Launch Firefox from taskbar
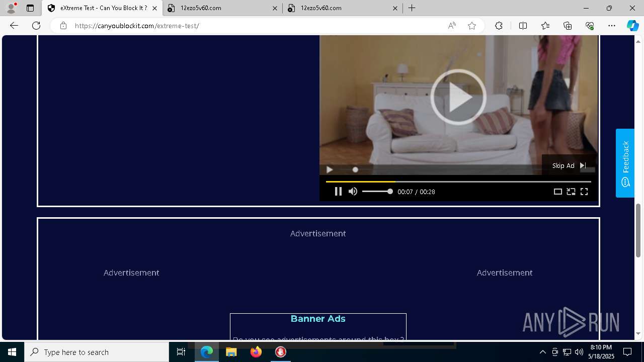 click(x=256, y=352)
